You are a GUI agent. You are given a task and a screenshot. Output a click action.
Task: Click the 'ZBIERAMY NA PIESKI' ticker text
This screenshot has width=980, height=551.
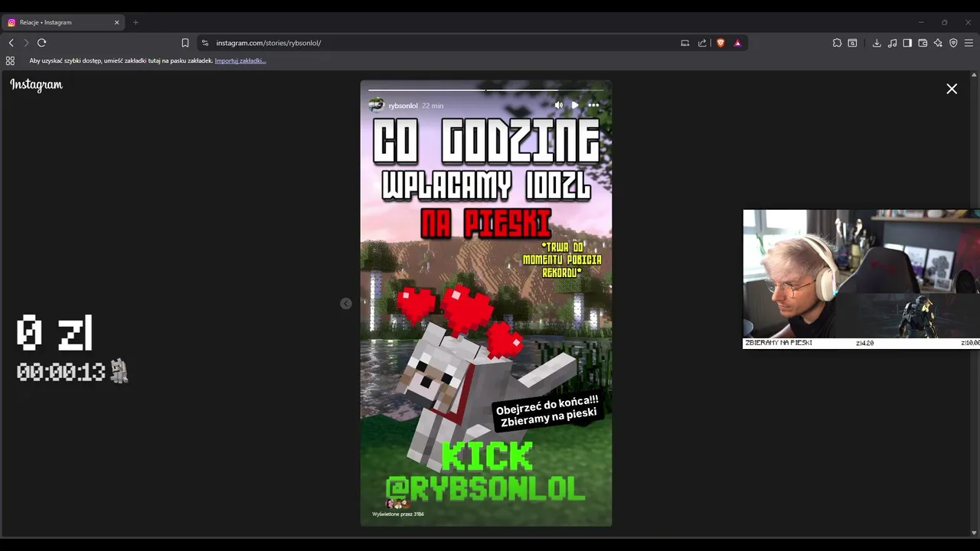point(779,343)
